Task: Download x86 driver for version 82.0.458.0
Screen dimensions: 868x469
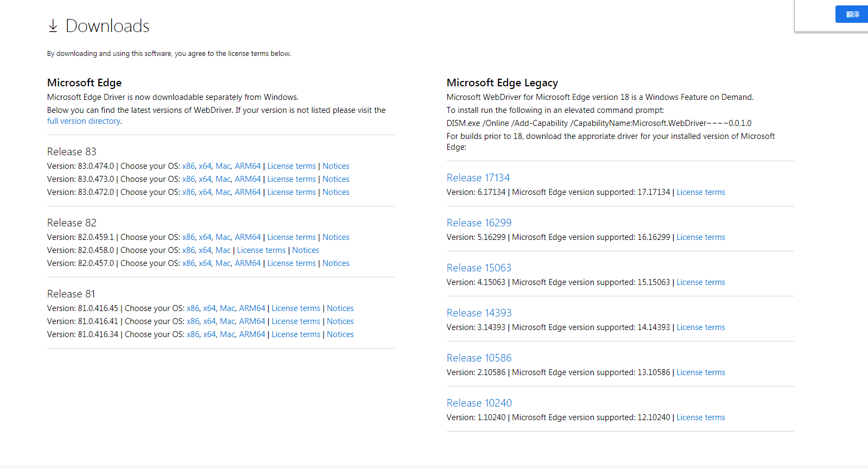Action: point(188,250)
